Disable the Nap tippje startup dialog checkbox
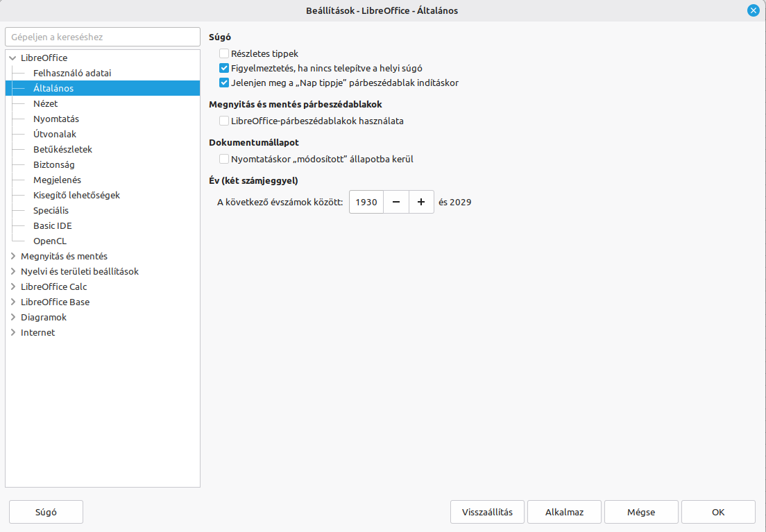This screenshot has height=532, width=766. 224,83
